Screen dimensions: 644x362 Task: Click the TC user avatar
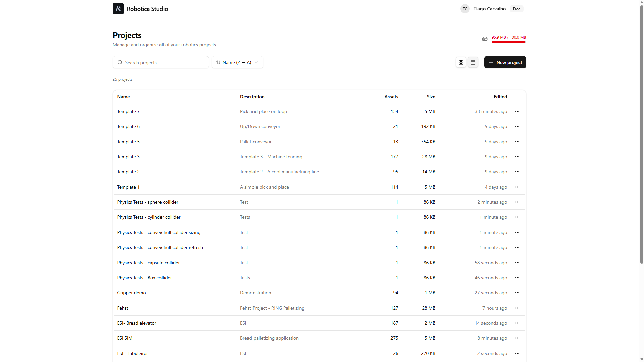[465, 9]
